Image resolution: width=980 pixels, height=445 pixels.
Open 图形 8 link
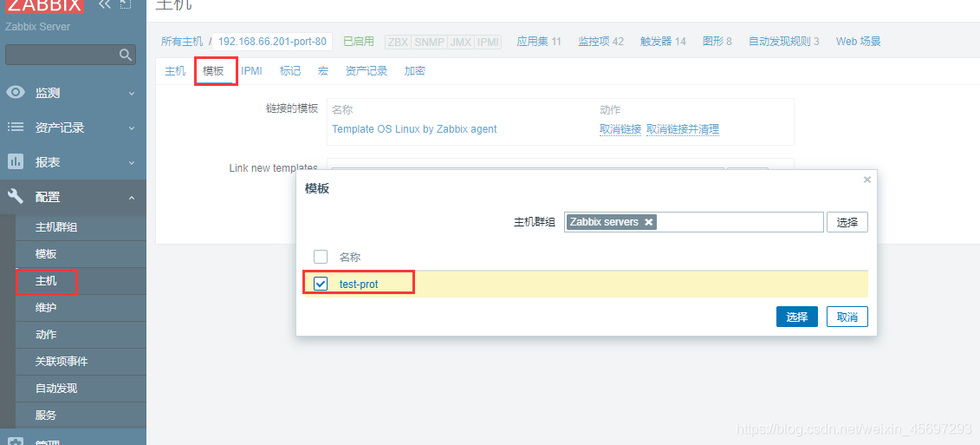point(717,42)
